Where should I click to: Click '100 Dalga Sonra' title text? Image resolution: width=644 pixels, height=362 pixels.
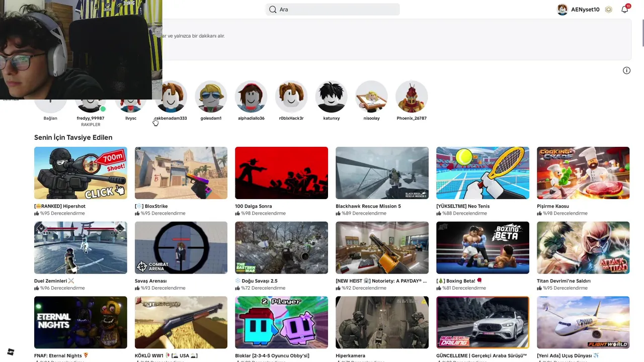[x=254, y=206]
